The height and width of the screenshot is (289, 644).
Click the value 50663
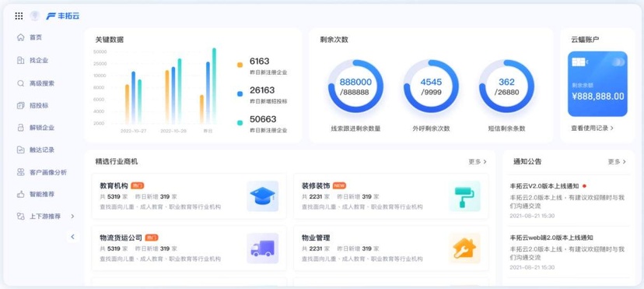(263, 119)
